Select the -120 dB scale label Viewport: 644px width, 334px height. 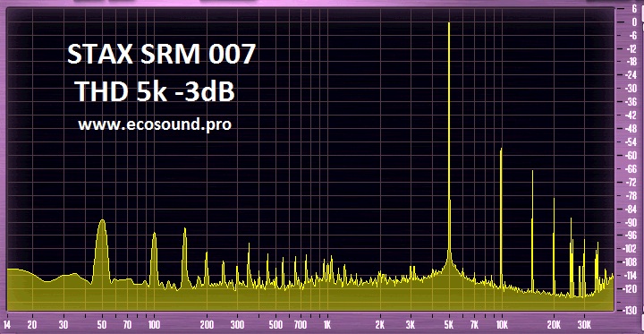tap(629, 288)
